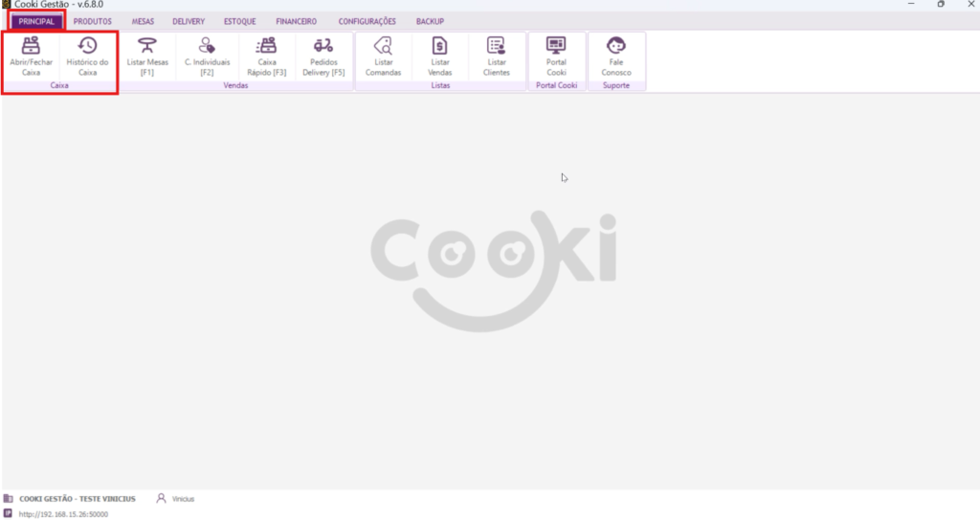
Task: Open the CONFIGURAÇÕES tab
Action: 367,21
